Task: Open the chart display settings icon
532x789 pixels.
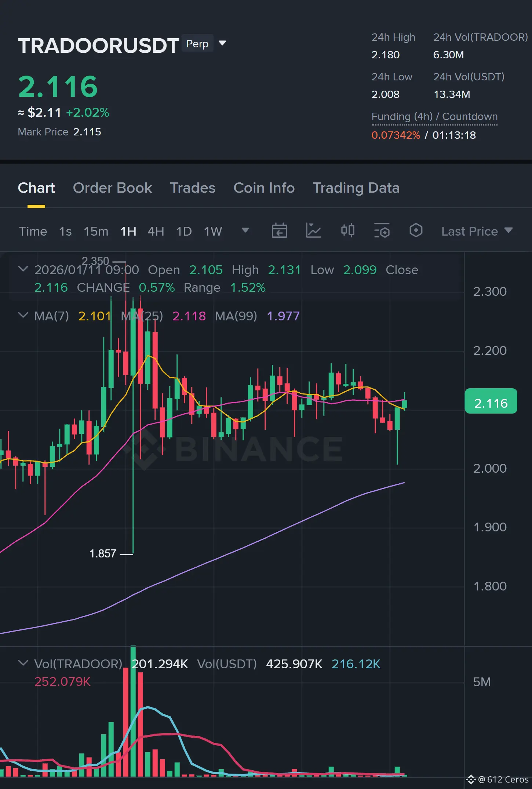Action: pos(382,231)
